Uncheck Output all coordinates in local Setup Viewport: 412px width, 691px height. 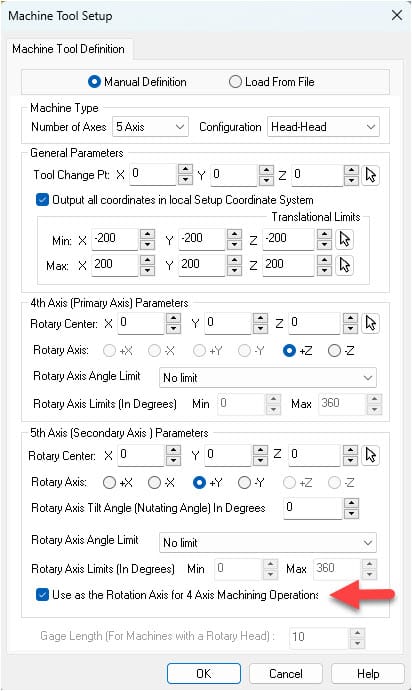pyautogui.click(x=42, y=200)
